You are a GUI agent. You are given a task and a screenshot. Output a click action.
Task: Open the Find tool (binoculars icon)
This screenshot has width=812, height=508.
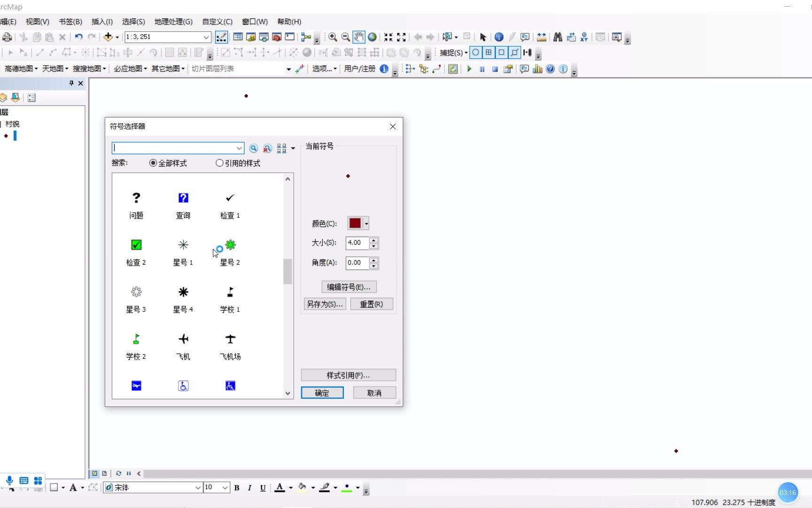coord(557,37)
